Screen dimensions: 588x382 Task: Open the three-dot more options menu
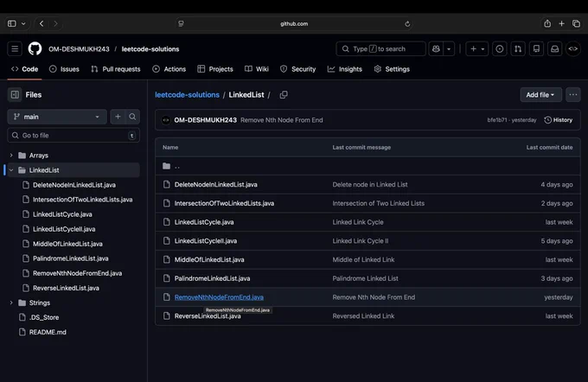click(573, 95)
